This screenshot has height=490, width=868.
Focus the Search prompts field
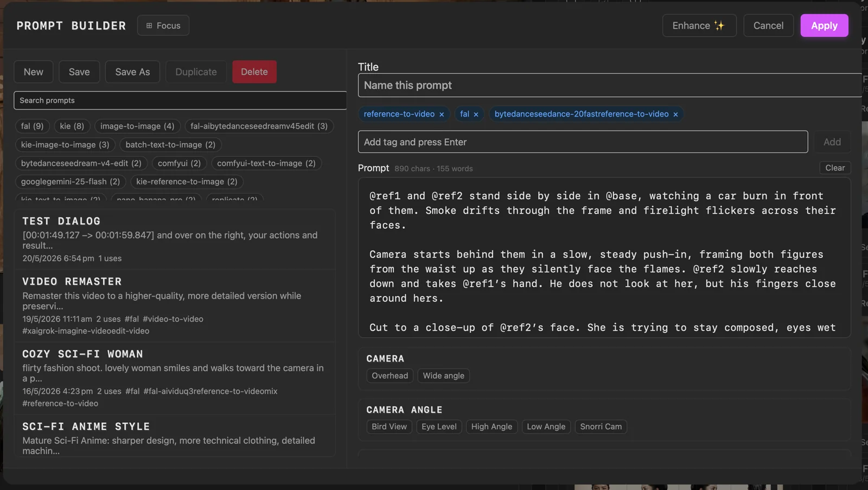pyautogui.click(x=180, y=100)
